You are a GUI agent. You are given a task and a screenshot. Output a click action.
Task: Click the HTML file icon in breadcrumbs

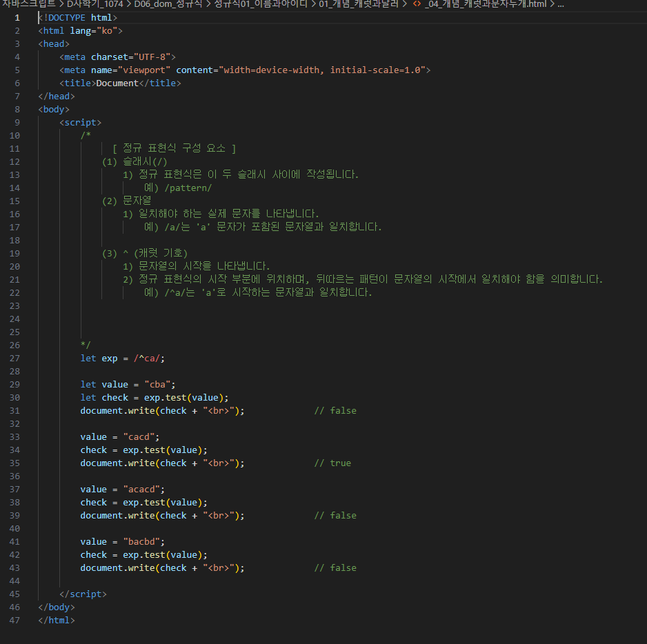point(417,4)
